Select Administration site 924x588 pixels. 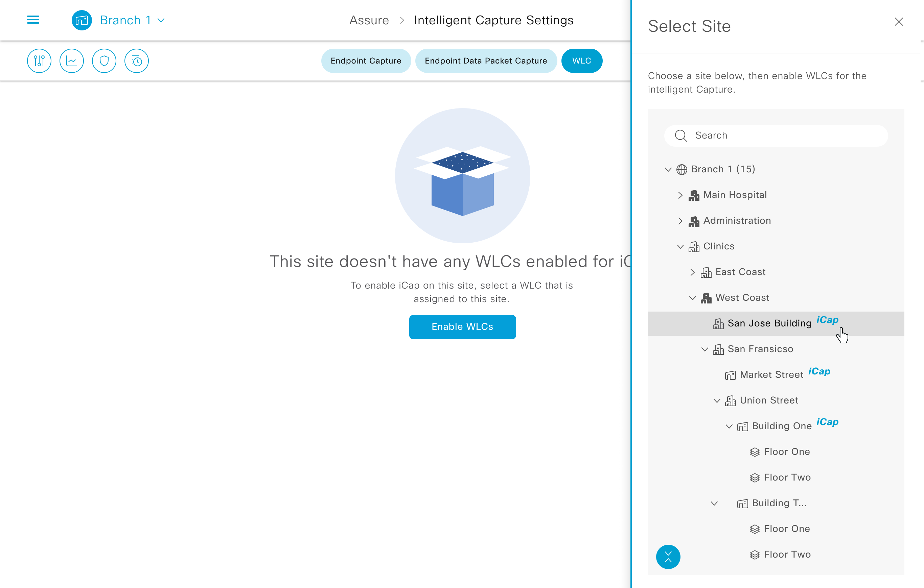click(737, 220)
